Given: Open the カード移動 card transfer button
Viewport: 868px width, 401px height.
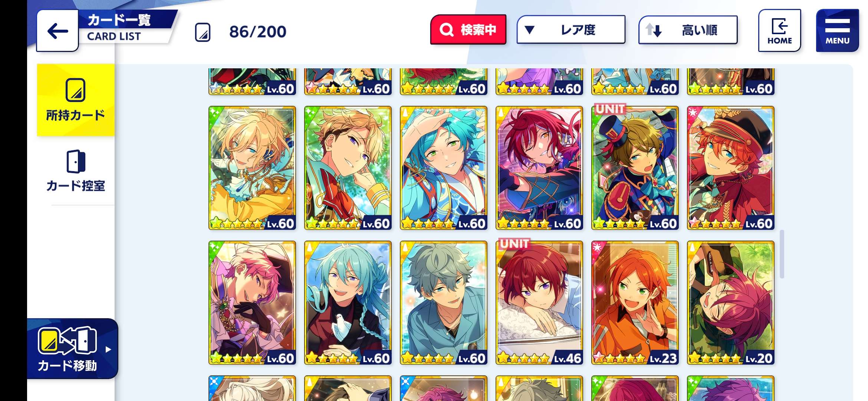Looking at the screenshot, I should coord(72,349).
